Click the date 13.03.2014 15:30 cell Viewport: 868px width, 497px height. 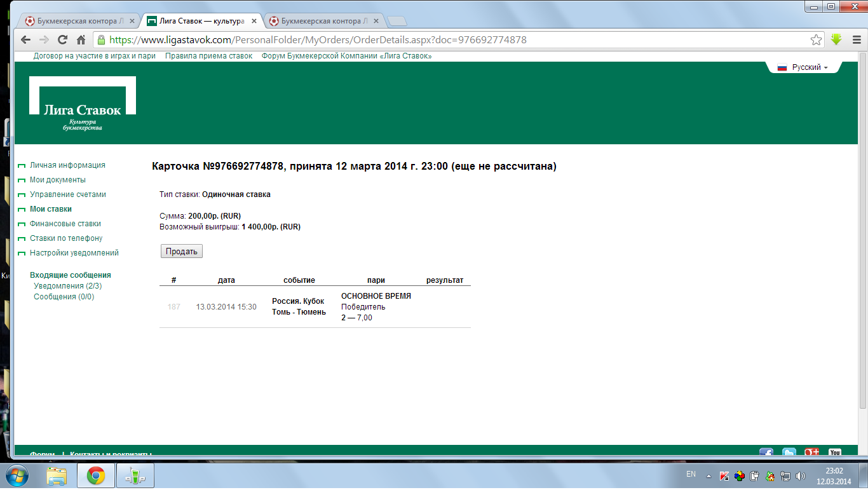(x=226, y=307)
